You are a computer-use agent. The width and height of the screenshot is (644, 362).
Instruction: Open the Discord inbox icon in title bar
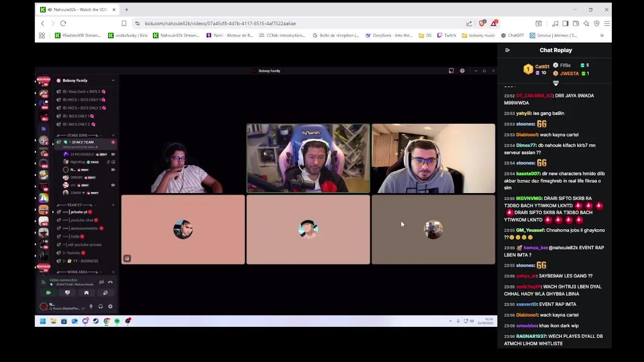451,71
